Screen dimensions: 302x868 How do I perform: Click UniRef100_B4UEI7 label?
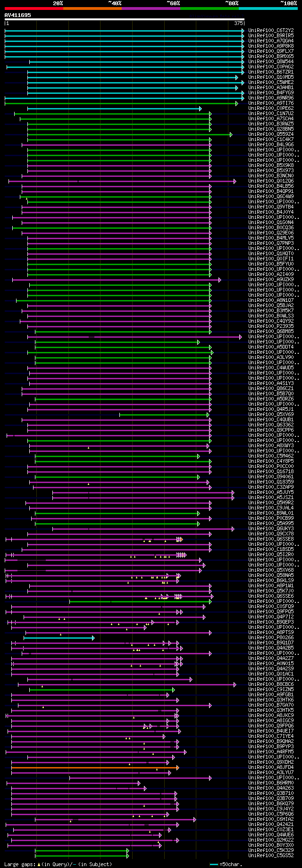271,731
